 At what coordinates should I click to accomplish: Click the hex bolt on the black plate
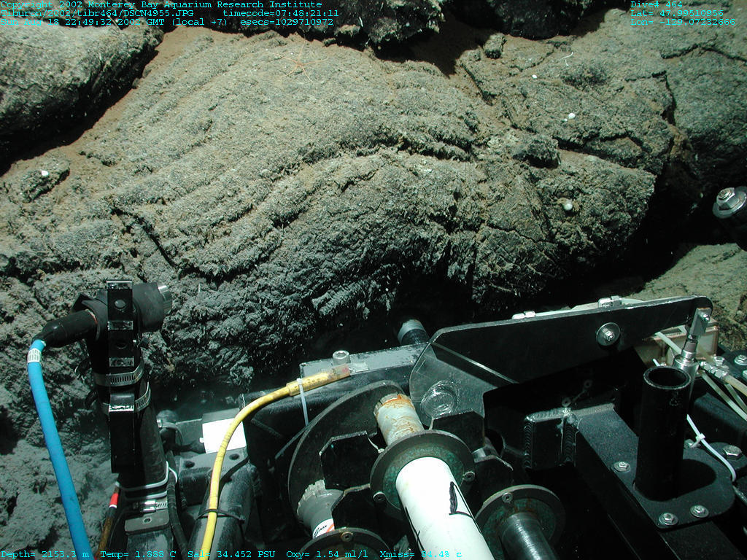click(608, 335)
